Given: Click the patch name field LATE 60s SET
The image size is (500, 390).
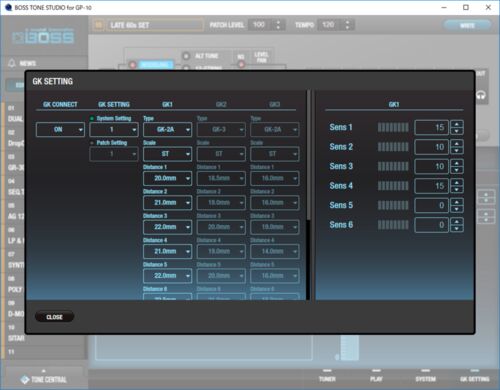Looking at the screenshot, I should 155,25.
